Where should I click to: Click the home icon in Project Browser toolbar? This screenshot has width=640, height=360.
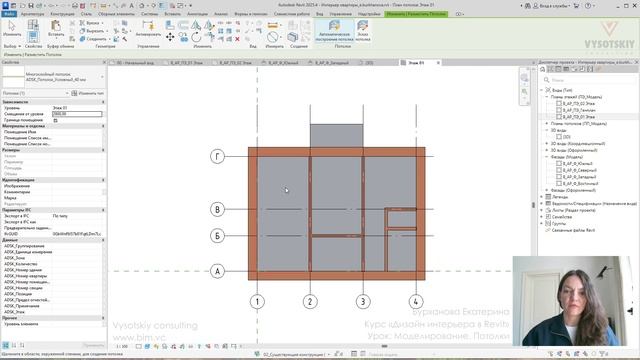[542, 69]
